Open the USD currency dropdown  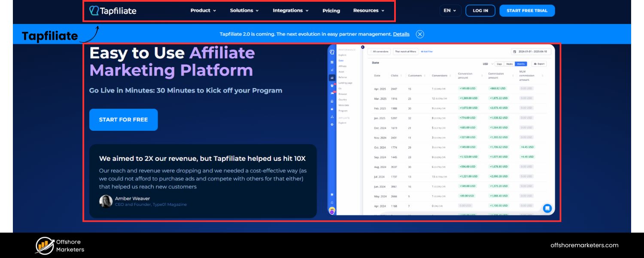point(488,64)
